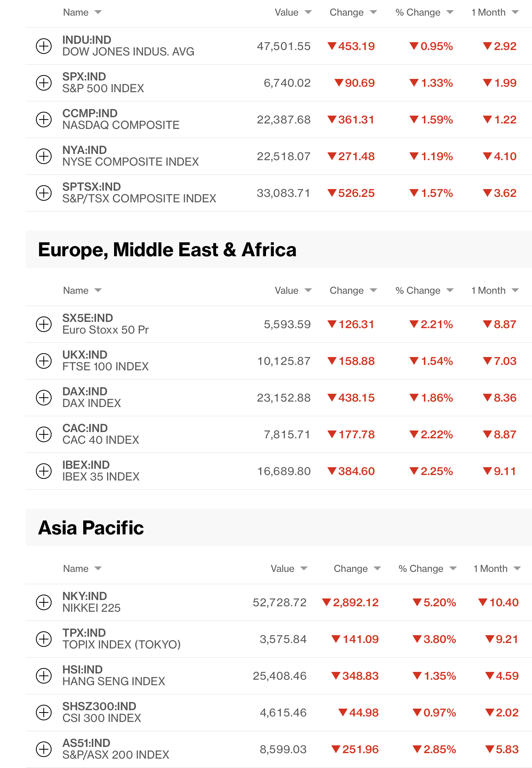Open the NYSE Composite Index quote

[x=130, y=156]
